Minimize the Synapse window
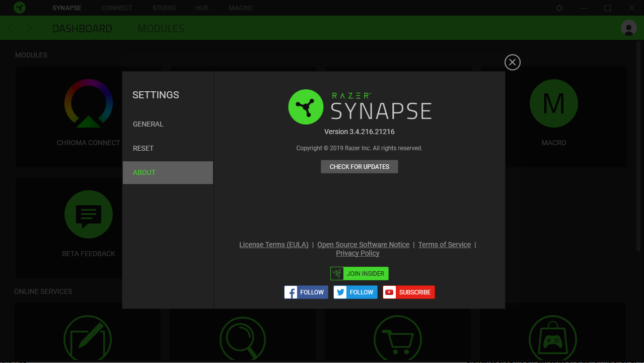This screenshot has height=363, width=644. point(584,8)
